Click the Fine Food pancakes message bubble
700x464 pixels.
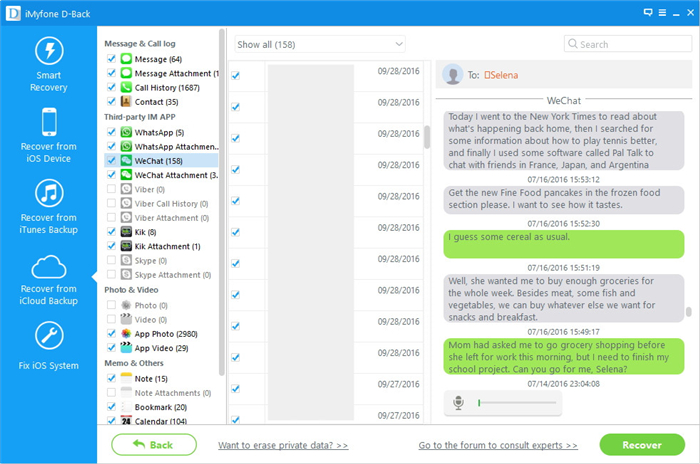coord(563,199)
